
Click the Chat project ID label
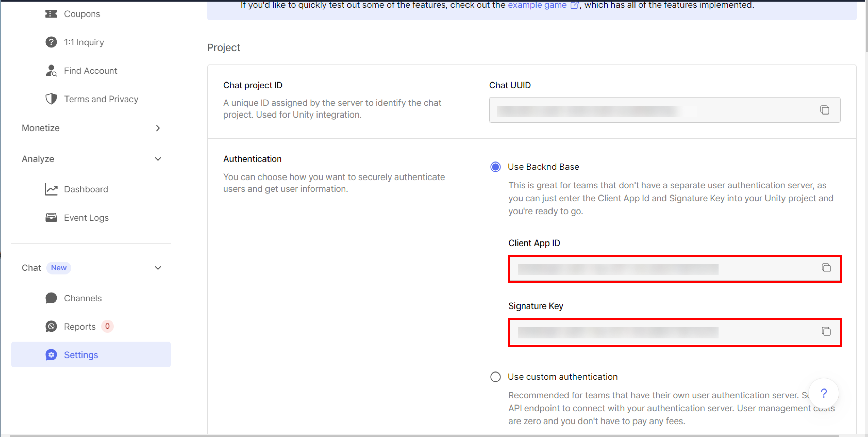[253, 85]
